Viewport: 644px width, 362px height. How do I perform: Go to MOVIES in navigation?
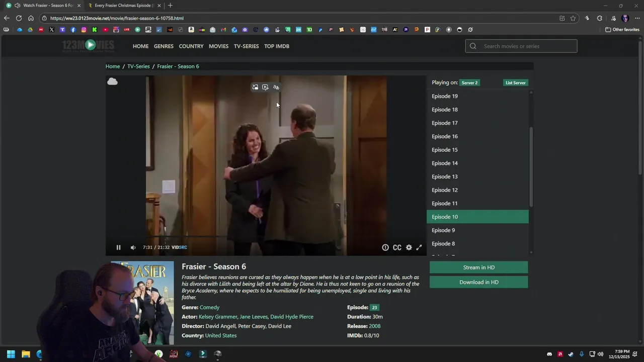click(x=218, y=46)
